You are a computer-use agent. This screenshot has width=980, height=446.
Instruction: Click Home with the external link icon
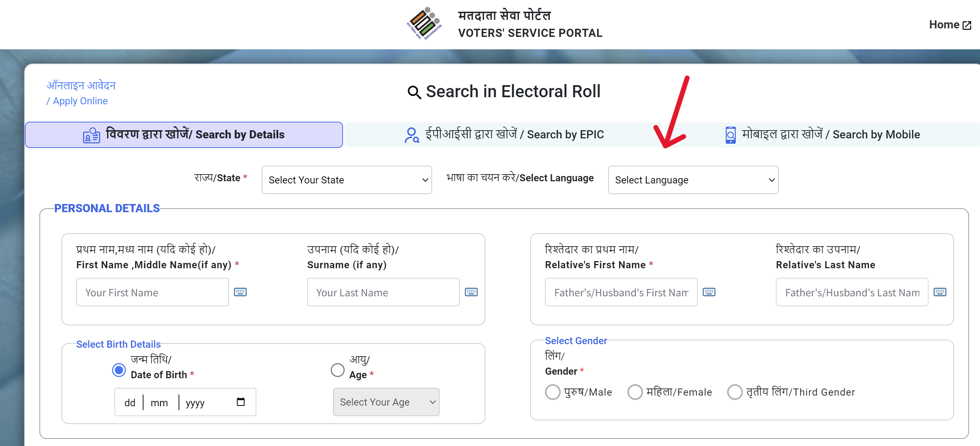[949, 24]
